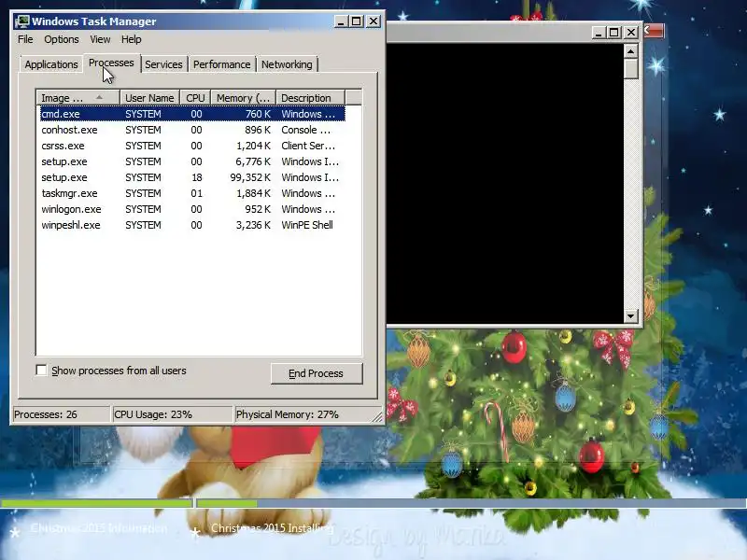Click the first installation progress bar

pos(97,503)
